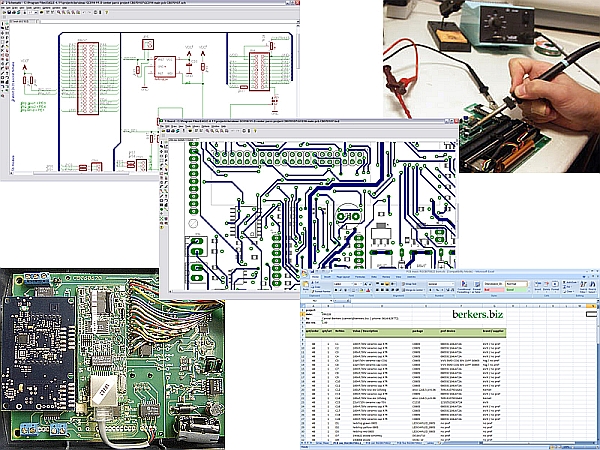Click the Format cells button in Cells group
This screenshot has height=450, width=600.
[x=555, y=287]
